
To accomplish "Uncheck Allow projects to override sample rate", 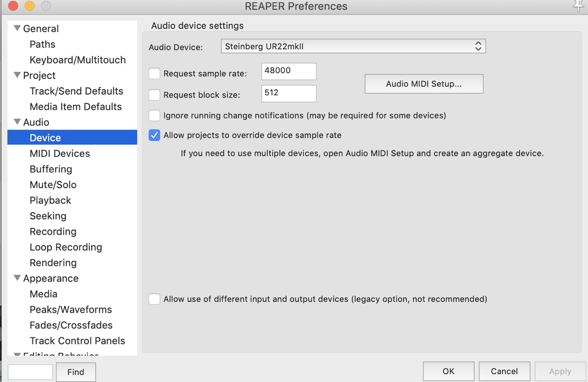I will click(x=155, y=135).
